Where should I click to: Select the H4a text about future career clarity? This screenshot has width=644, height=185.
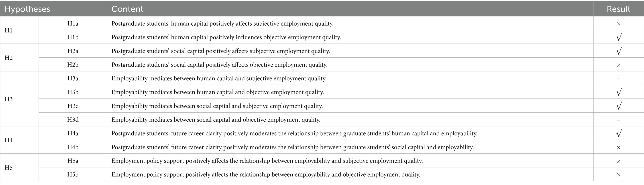294,134
